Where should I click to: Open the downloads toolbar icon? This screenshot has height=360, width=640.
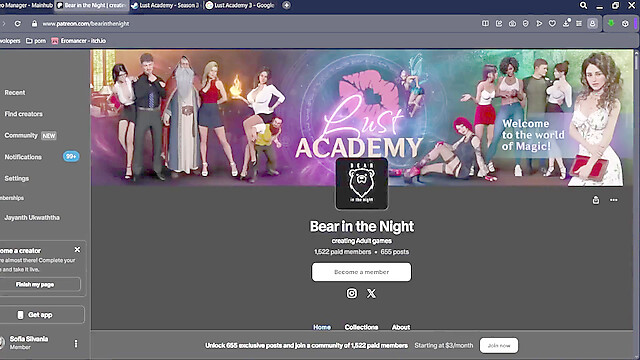point(566,23)
